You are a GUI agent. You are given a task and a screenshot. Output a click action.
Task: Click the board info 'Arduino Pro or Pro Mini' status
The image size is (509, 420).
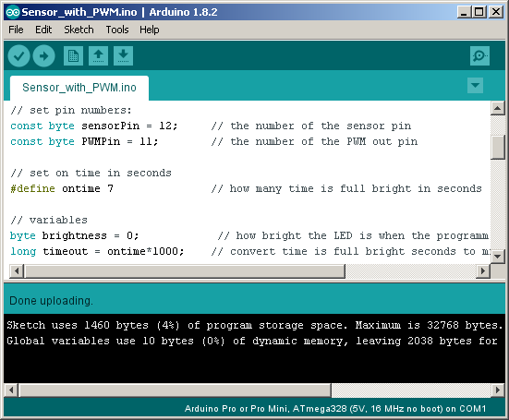click(335, 409)
